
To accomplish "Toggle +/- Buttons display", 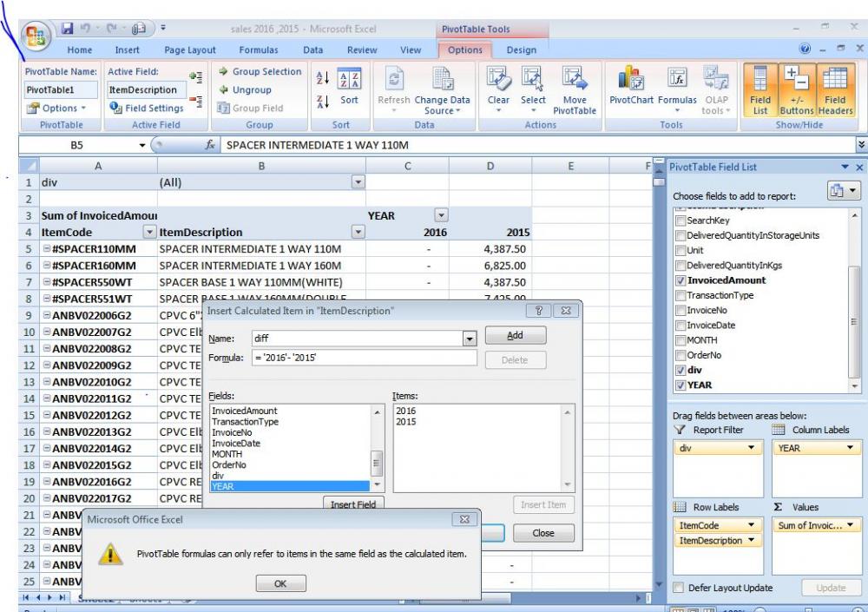I will [x=797, y=90].
